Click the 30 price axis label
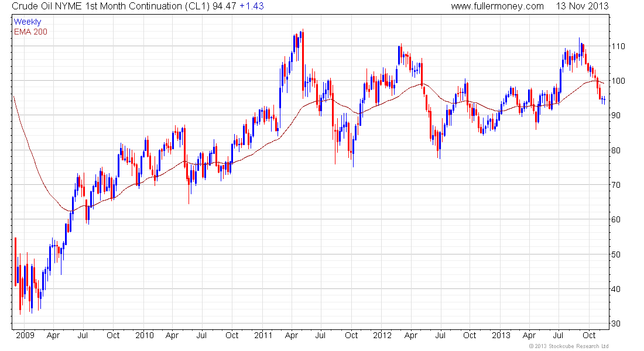Viewport: 644px width, 351px height. click(x=616, y=324)
